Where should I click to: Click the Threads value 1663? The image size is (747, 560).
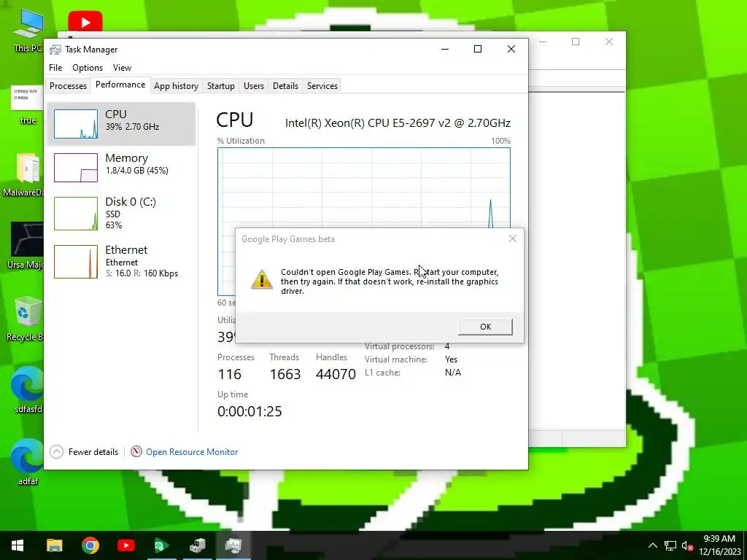pyautogui.click(x=285, y=374)
